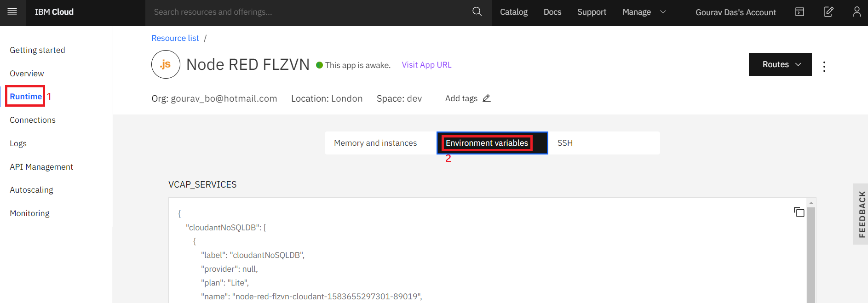Open Logs in the sidebar
Viewport: 868px width, 303px height.
pos(18,143)
